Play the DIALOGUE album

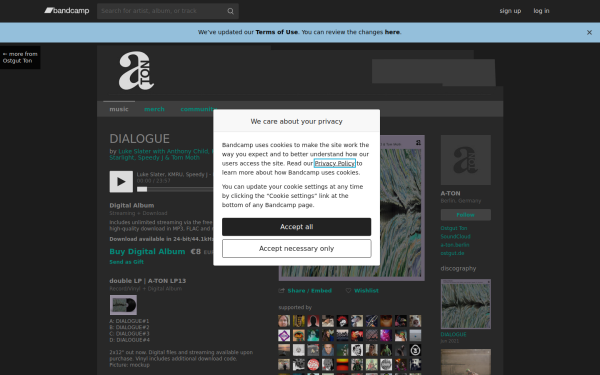(121, 181)
